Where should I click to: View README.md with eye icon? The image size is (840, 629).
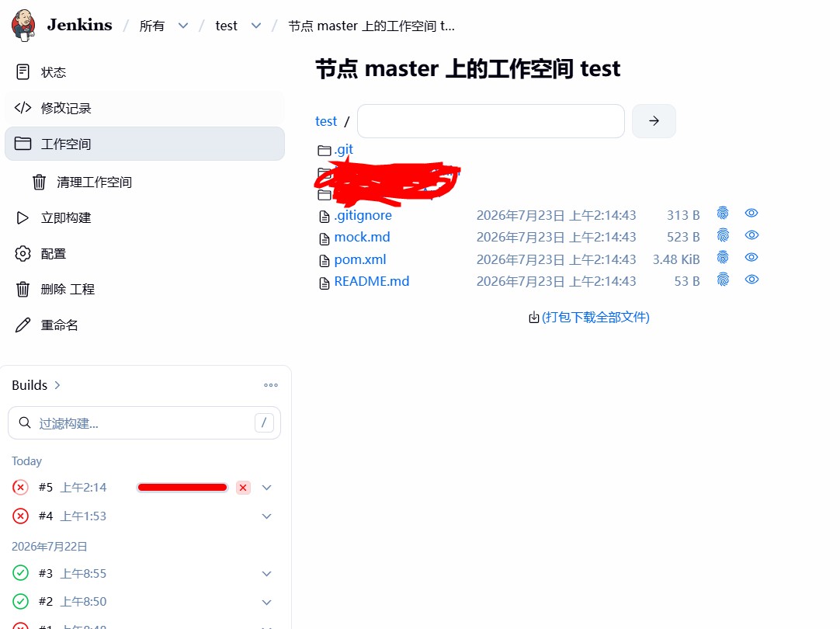coord(751,279)
